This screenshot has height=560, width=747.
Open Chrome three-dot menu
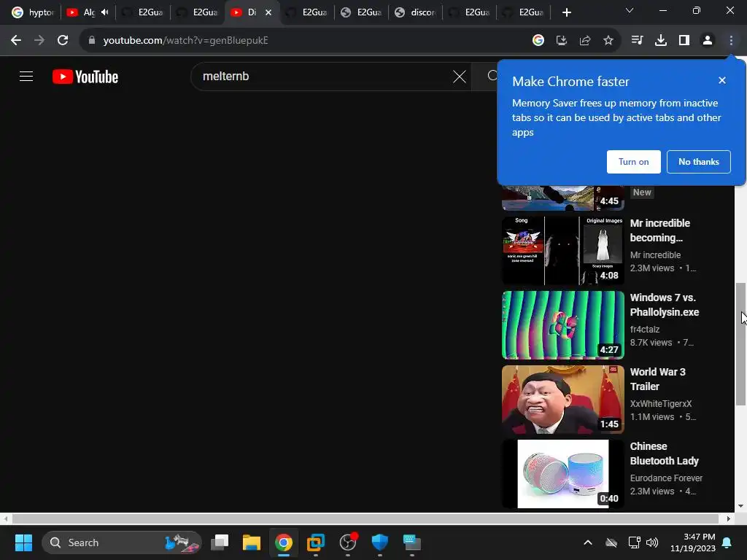point(731,41)
